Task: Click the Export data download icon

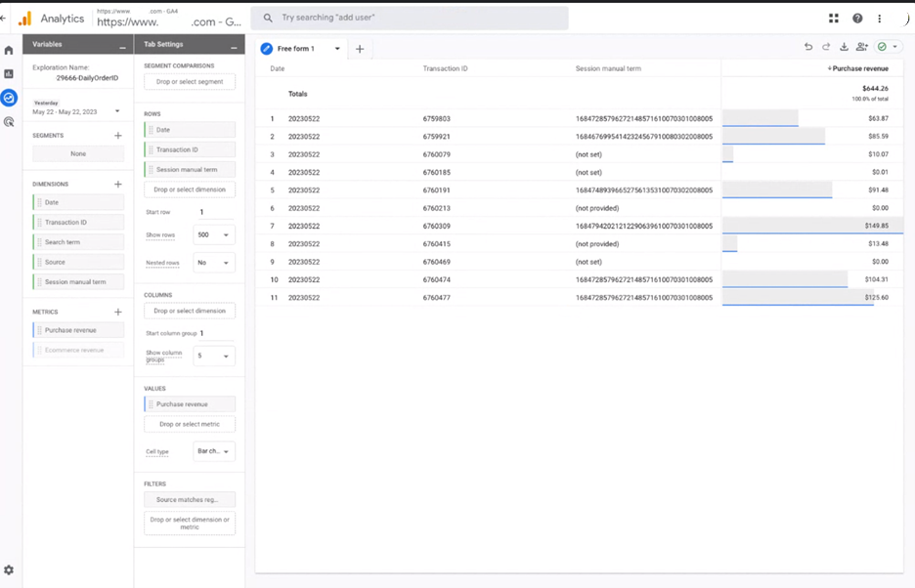Action: point(844,47)
